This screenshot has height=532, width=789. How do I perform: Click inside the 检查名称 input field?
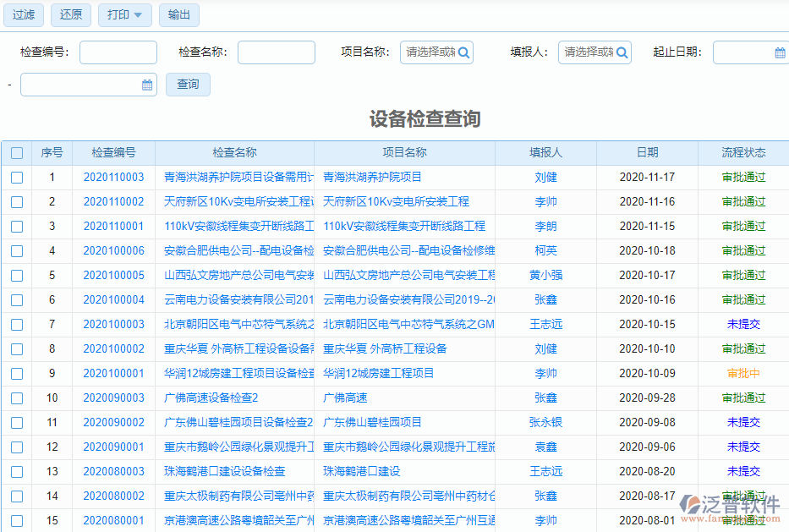tap(276, 52)
